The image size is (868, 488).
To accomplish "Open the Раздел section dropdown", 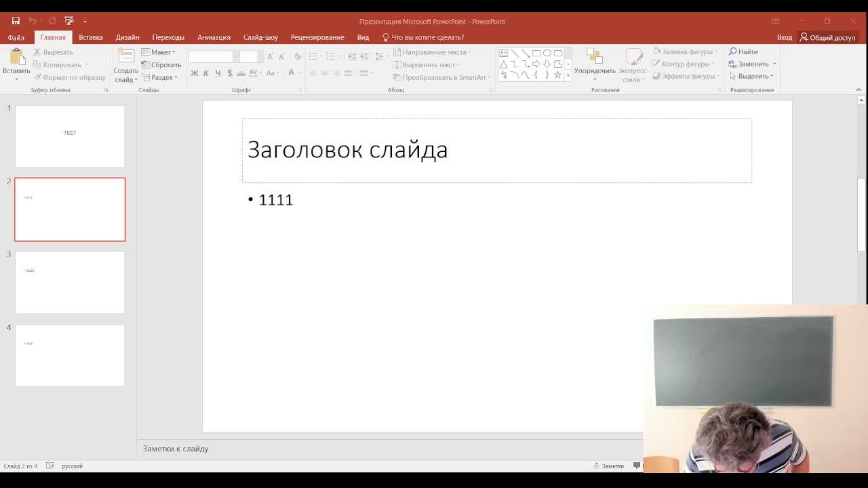I will pos(160,77).
